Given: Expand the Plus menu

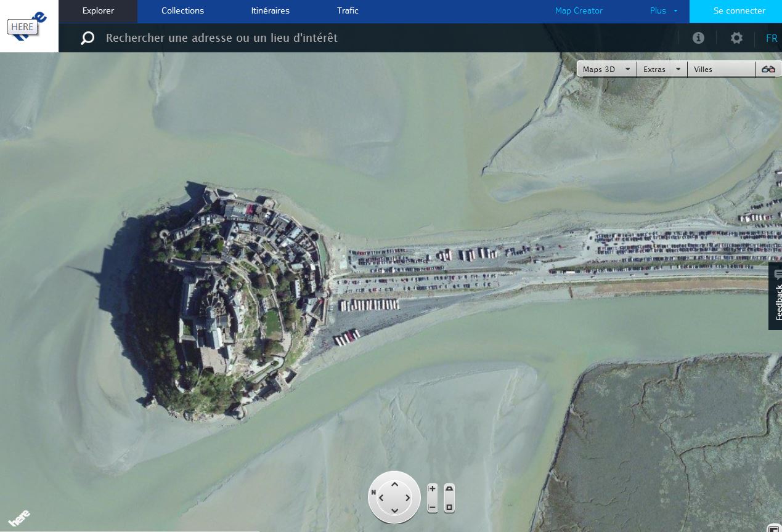Looking at the screenshot, I should pyautogui.click(x=664, y=10).
